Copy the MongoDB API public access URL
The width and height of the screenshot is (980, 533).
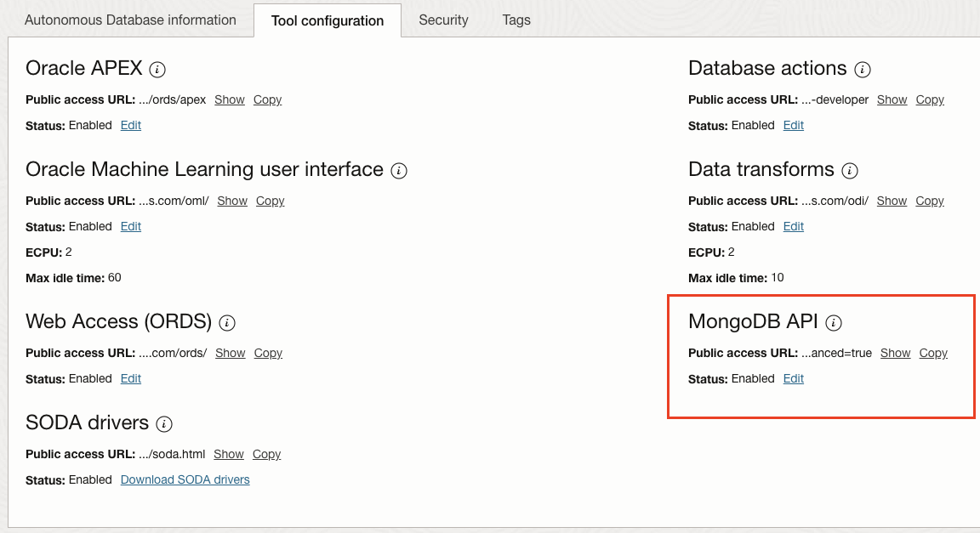click(x=933, y=353)
